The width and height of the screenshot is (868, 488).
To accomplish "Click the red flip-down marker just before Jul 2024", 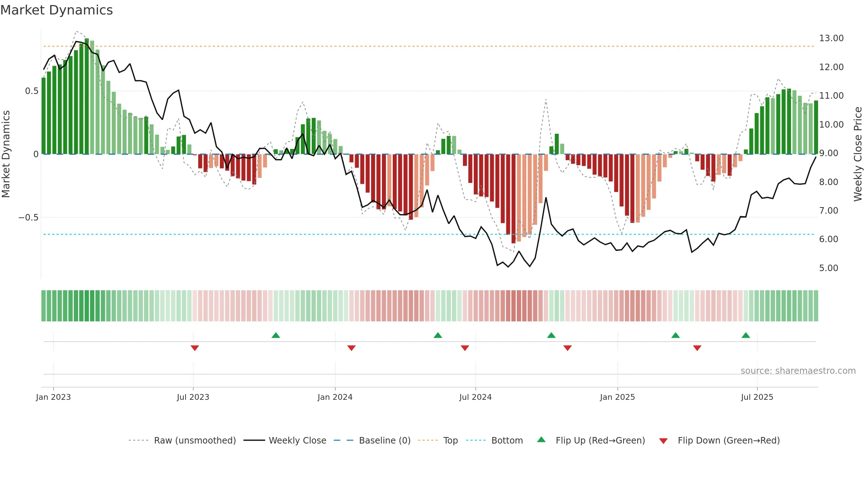I will pyautogui.click(x=465, y=348).
